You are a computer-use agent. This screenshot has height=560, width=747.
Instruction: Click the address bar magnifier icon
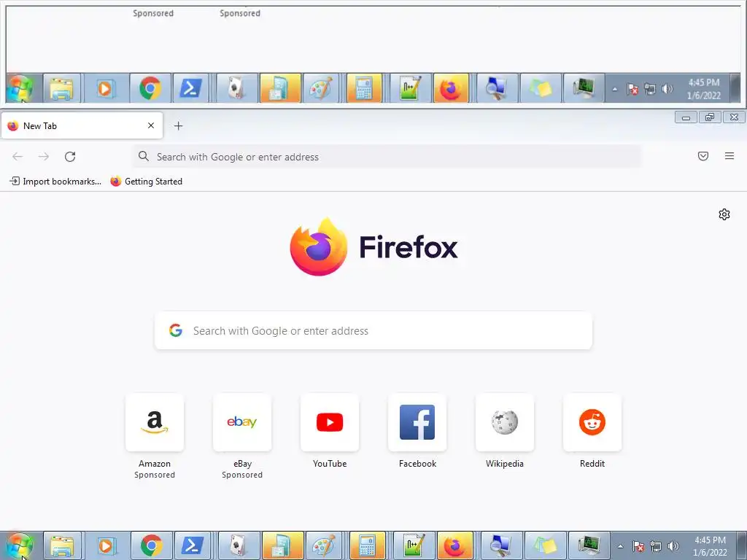[144, 156]
